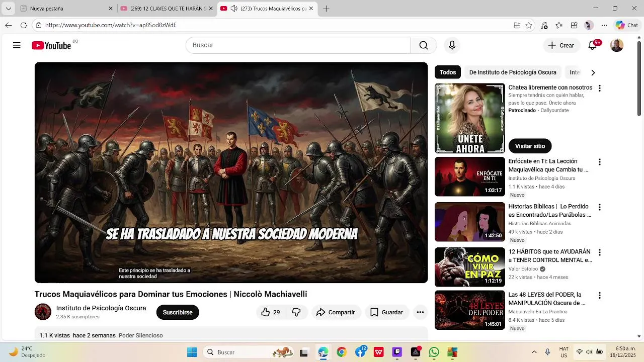
Task: Go to the YouTube home logo
Action: coord(51,46)
